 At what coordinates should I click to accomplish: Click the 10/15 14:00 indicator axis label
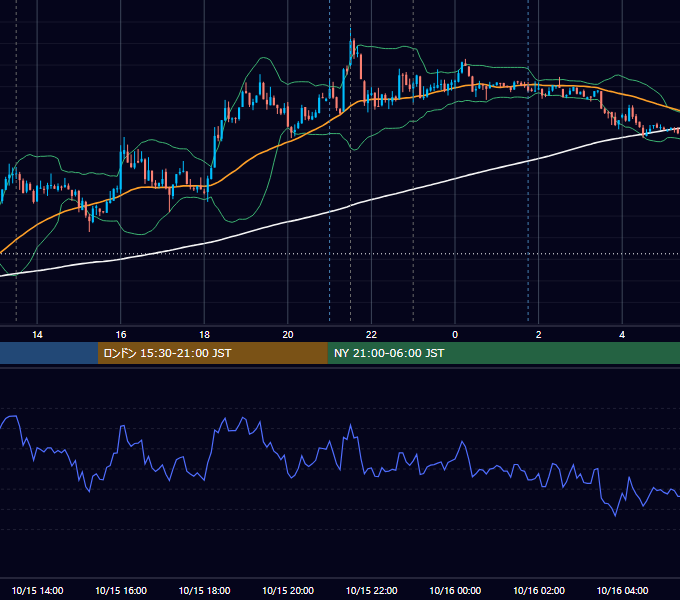[37, 590]
